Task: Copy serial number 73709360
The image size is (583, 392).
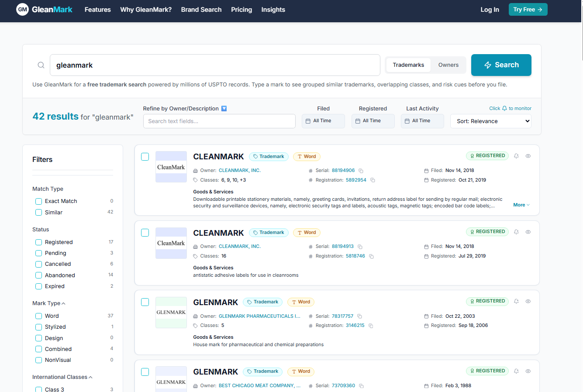Action: (361, 386)
